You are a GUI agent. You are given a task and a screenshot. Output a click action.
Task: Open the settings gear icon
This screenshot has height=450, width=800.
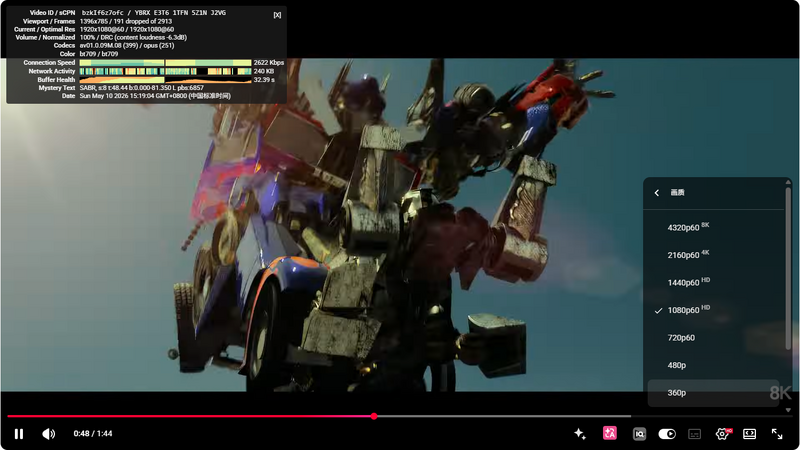pyautogui.click(x=722, y=434)
